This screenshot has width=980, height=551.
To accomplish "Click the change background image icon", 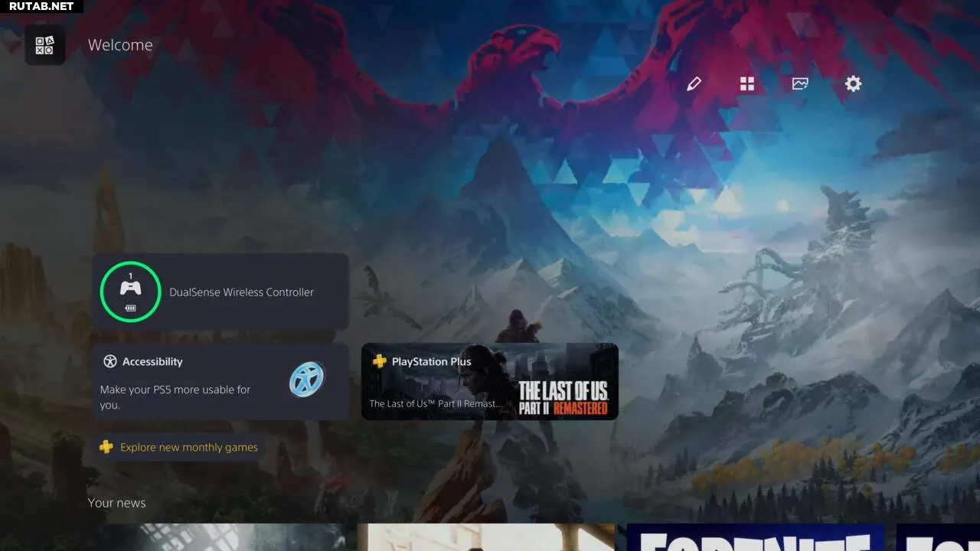I will tap(800, 84).
